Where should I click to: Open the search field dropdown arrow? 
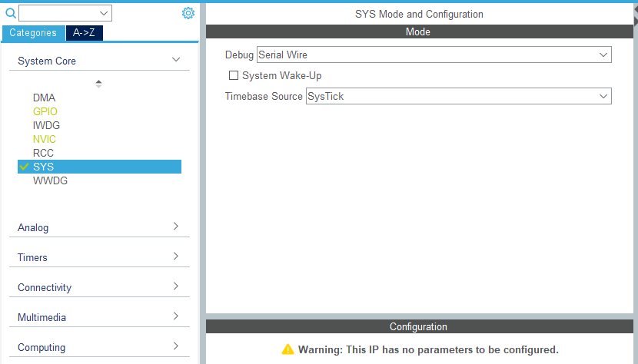coord(105,13)
